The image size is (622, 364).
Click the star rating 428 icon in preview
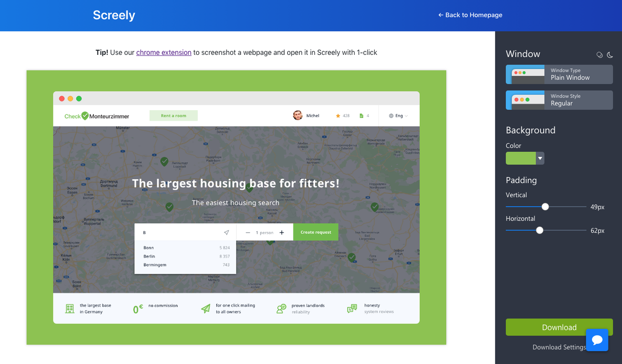338,116
